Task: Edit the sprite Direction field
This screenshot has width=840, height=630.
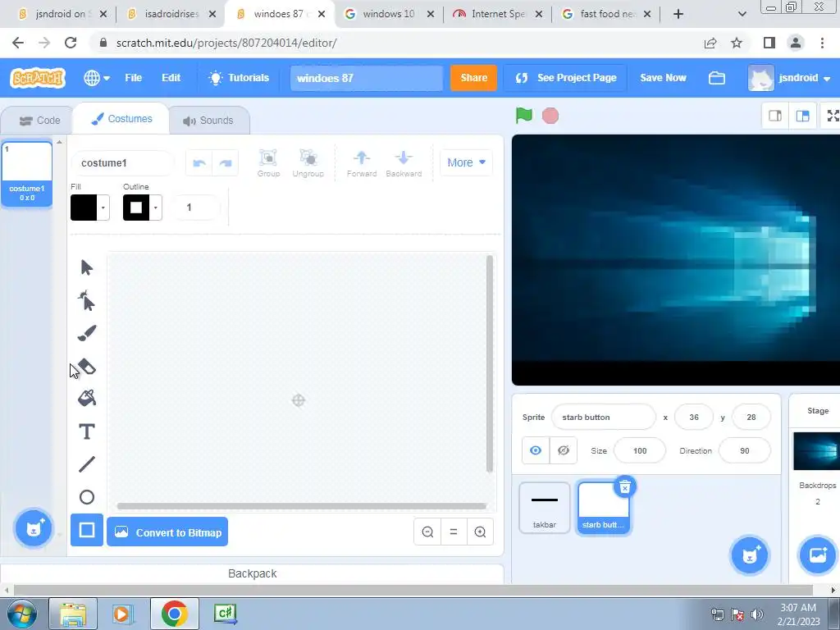Action: (744, 450)
